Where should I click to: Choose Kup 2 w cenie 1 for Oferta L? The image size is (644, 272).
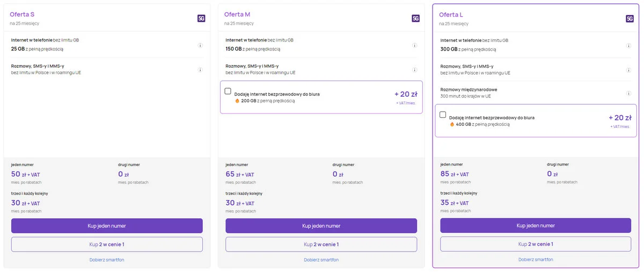click(x=536, y=244)
